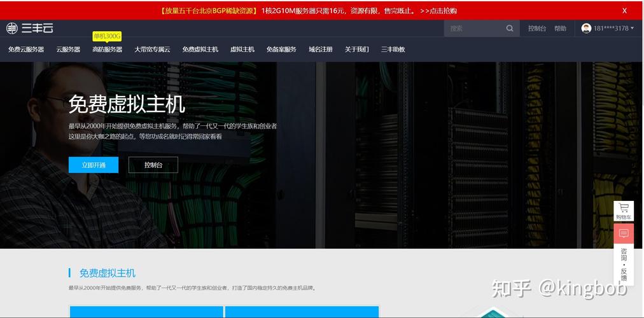
Task: Open the 大带宽专属云 menu item
Action: [152, 49]
